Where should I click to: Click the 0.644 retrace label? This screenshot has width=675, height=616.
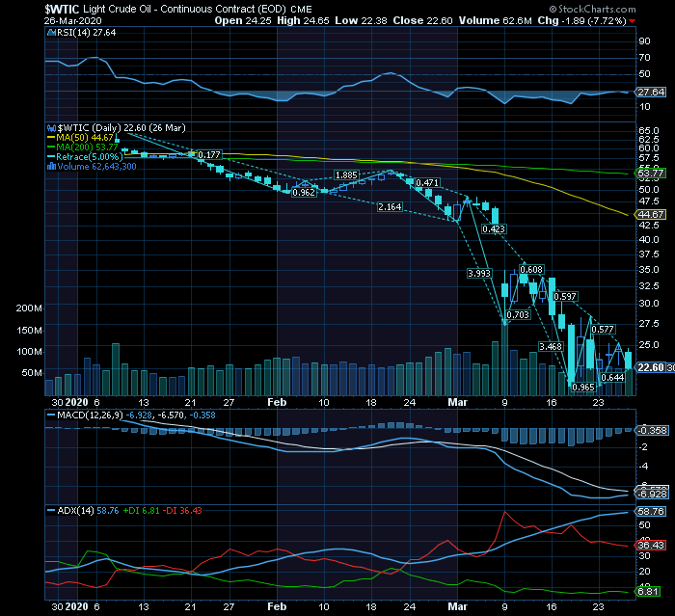tap(612, 378)
